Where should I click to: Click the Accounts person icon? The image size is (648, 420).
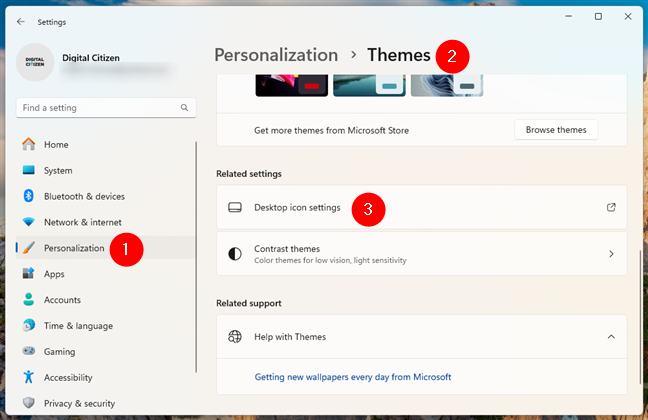[x=29, y=299]
